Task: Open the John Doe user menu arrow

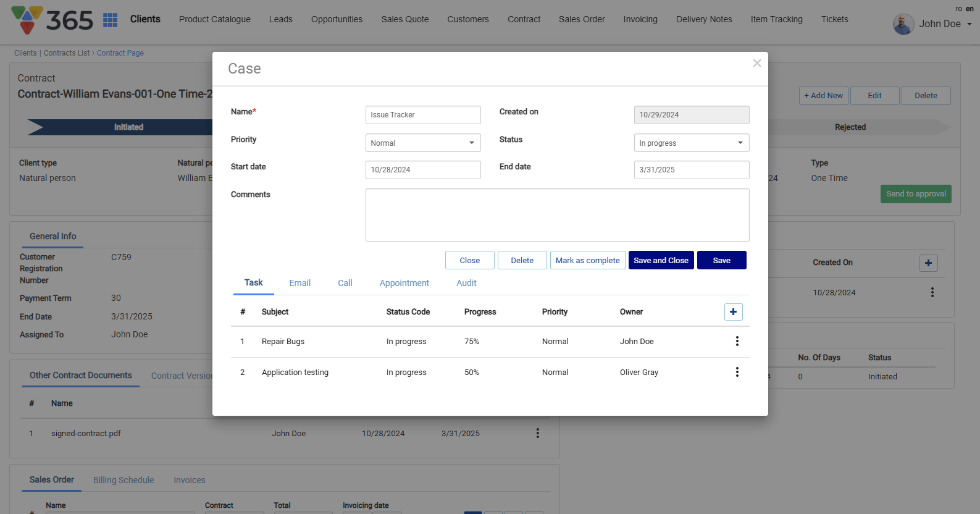Action: pyautogui.click(x=969, y=24)
